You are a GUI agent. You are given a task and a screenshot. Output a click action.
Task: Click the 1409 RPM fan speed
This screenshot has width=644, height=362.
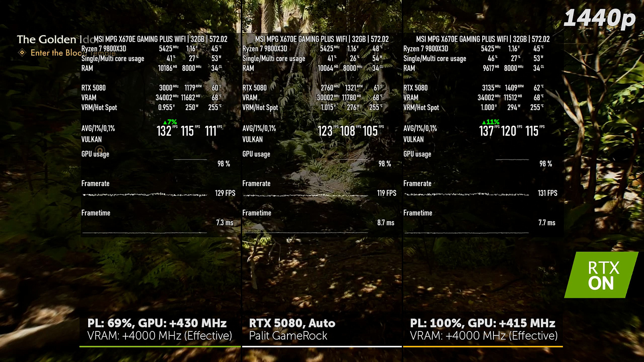coord(514,88)
